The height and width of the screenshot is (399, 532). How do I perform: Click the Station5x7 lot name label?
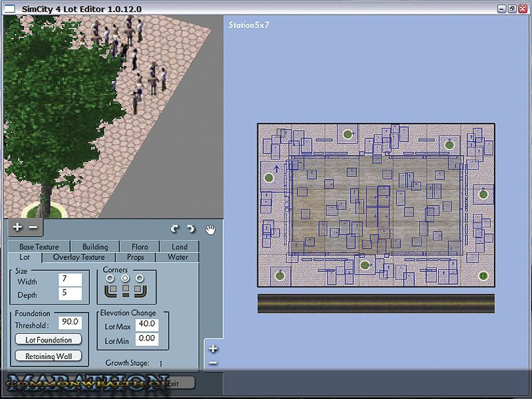pyautogui.click(x=249, y=25)
